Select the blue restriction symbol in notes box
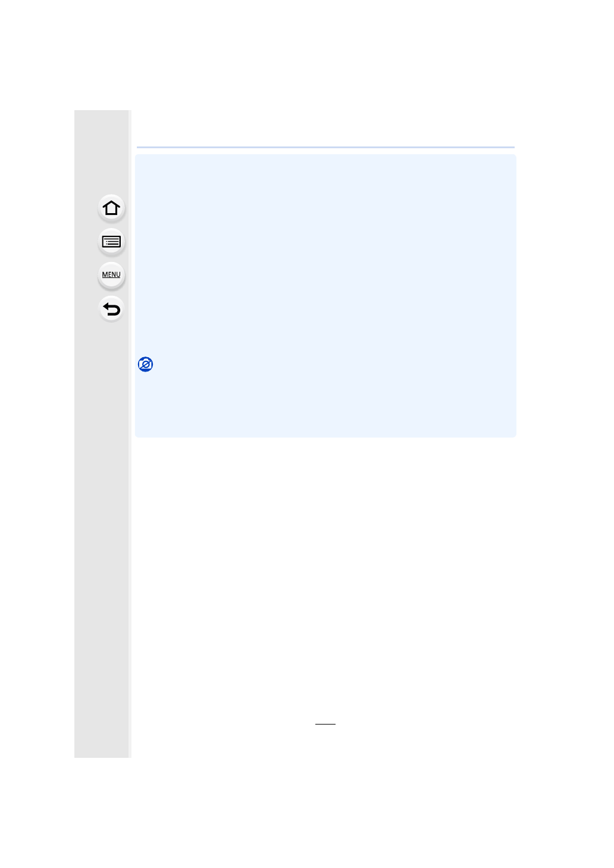This screenshot has width=614, height=868. tap(145, 364)
